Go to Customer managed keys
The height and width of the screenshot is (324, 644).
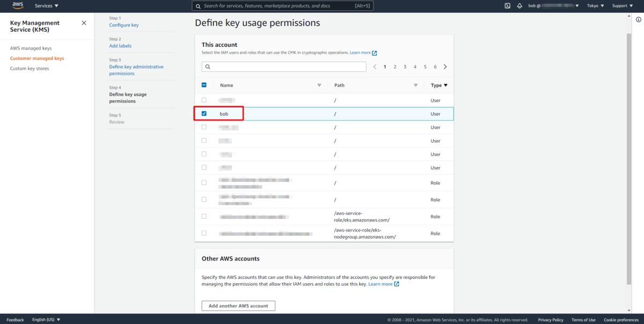pyautogui.click(x=37, y=58)
